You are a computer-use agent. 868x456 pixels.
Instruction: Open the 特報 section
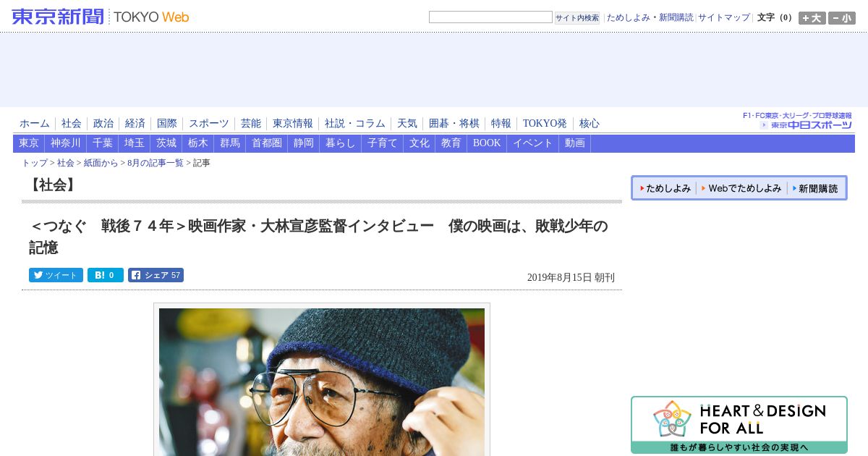pyautogui.click(x=501, y=124)
